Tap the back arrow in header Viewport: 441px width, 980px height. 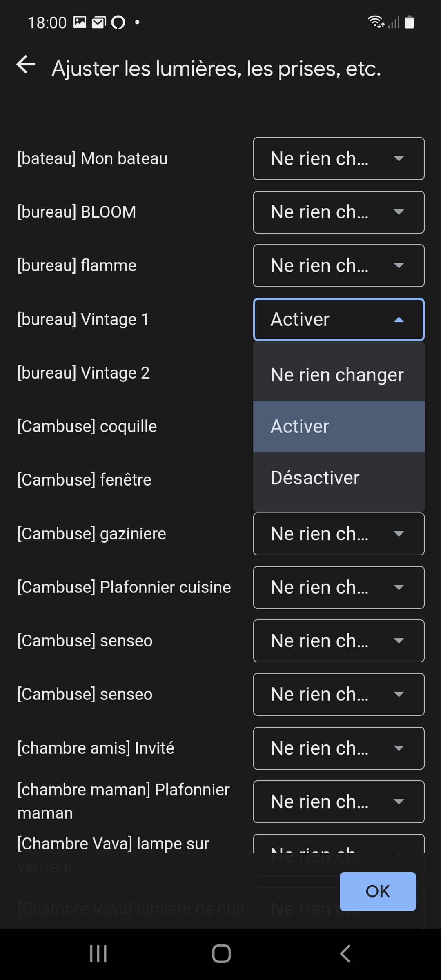point(26,65)
